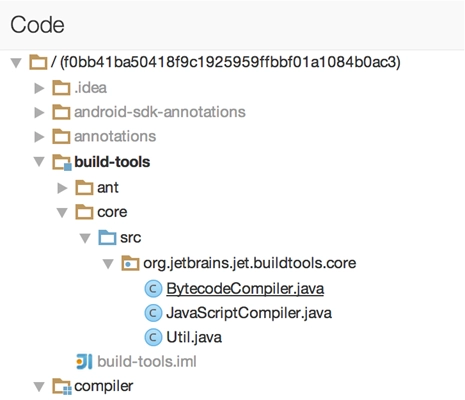Open JavaScriptCompiler.java file
This screenshot has height=400, width=465.
(x=249, y=313)
